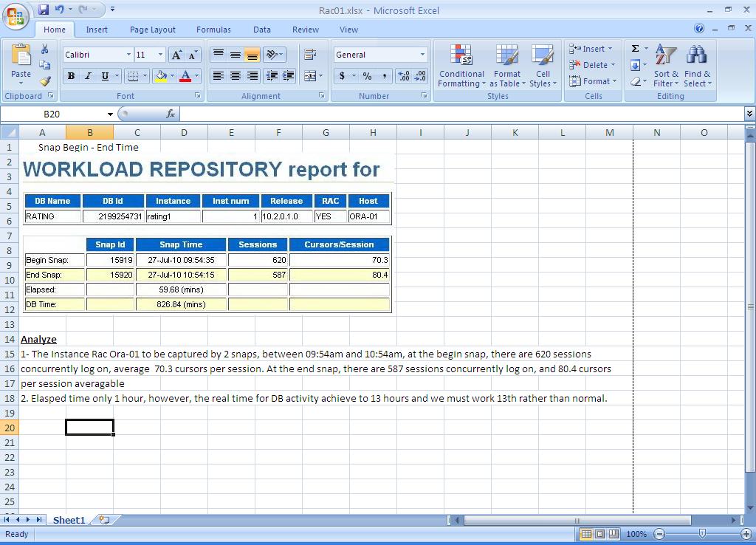Image resolution: width=756 pixels, height=545 pixels.
Task: Toggle Italic formatting
Action: click(88, 76)
